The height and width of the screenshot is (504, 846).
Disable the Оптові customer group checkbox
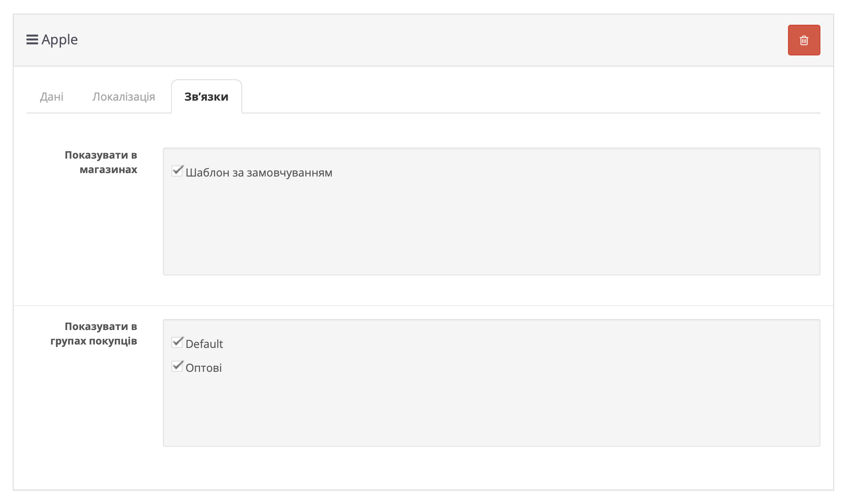(177, 366)
